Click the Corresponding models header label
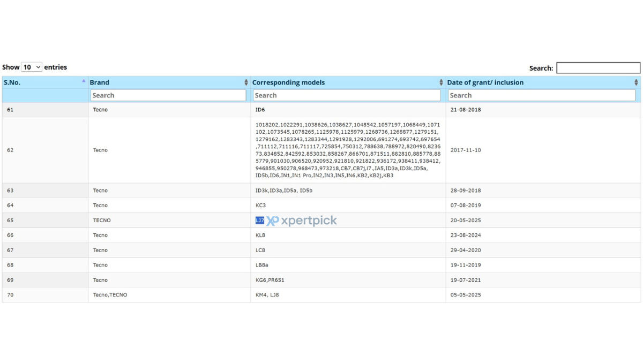The width and height of the screenshot is (643, 364). point(289,82)
